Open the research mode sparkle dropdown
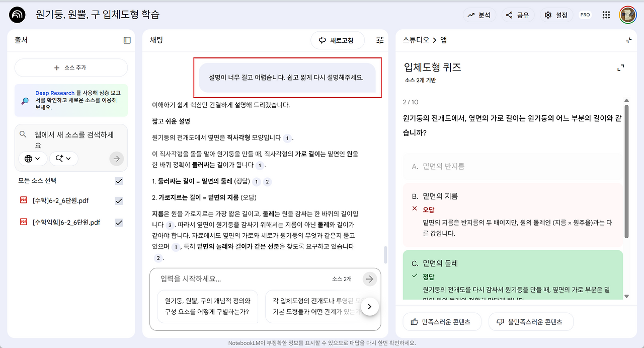The image size is (644, 348). tap(63, 159)
